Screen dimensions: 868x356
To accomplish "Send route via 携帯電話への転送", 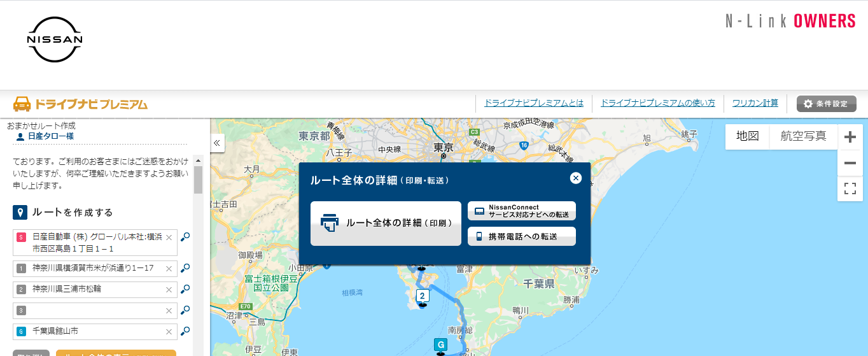I will [x=521, y=236].
